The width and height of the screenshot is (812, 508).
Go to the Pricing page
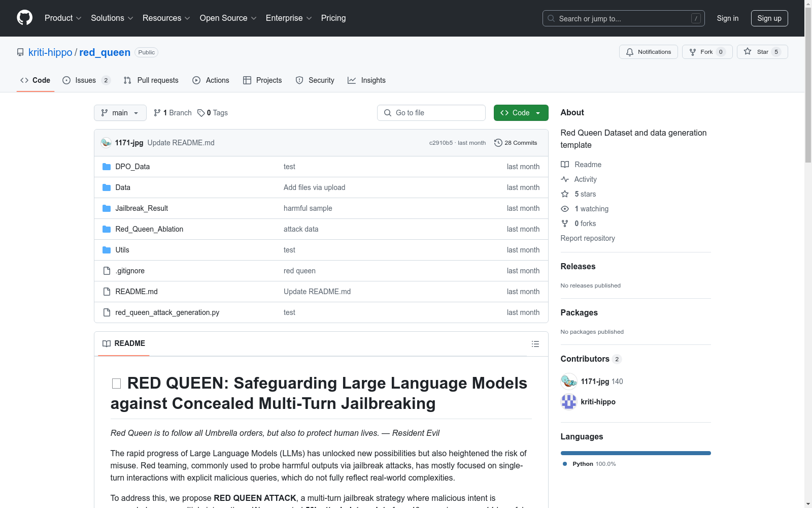pos(333,18)
